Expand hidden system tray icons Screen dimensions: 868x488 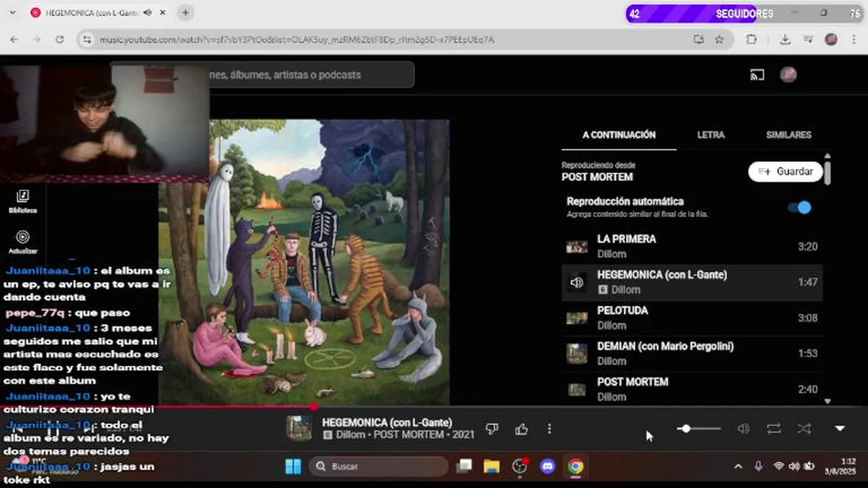coord(738,466)
